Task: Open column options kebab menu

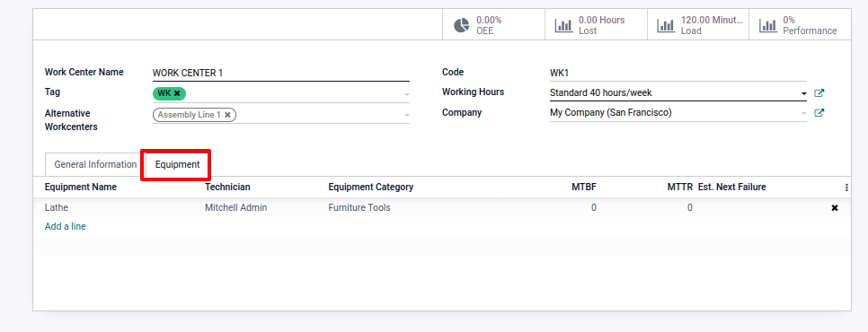Action: point(846,188)
